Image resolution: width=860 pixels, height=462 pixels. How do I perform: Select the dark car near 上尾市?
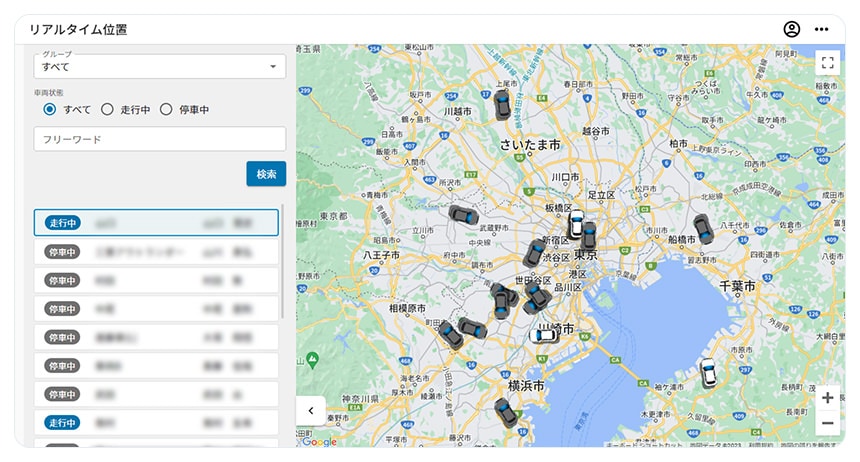[502, 105]
